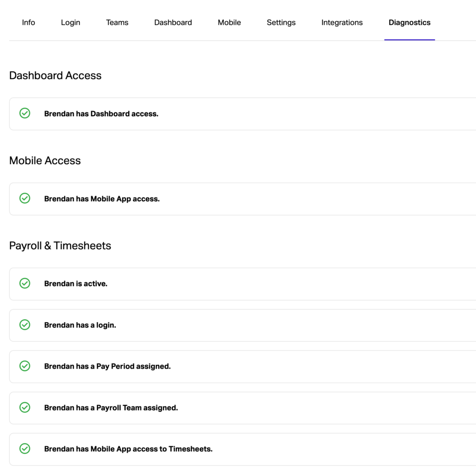Screen dimensions: 476x476
Task: Open the Info tab
Action: click(x=28, y=22)
